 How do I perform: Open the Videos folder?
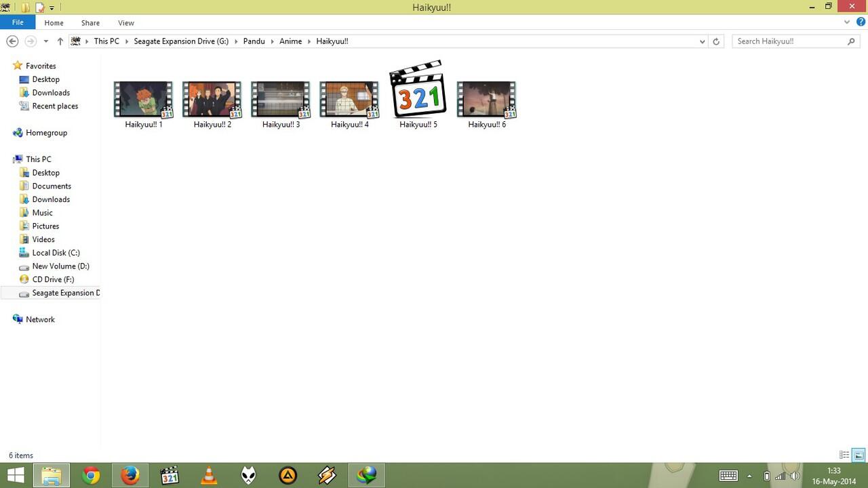pos(43,239)
